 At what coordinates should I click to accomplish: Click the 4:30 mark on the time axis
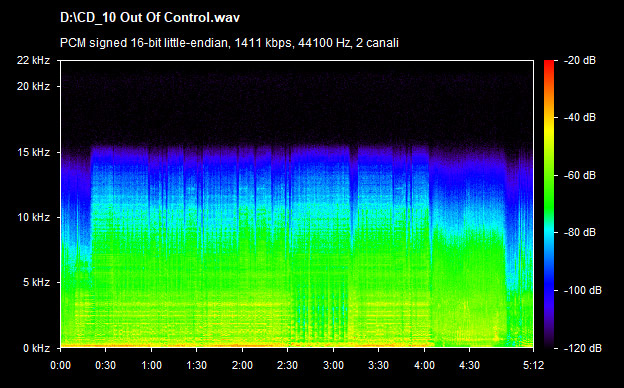pyautogui.click(x=470, y=365)
